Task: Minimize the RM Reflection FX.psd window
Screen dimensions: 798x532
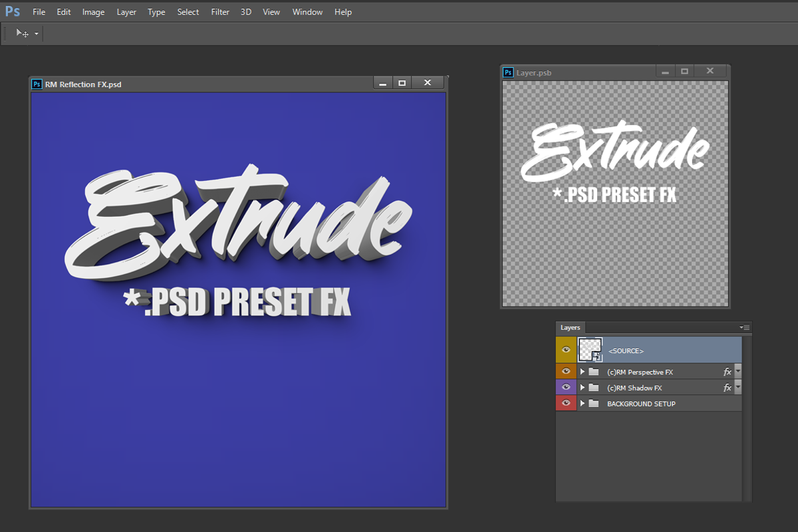Action: (x=382, y=83)
